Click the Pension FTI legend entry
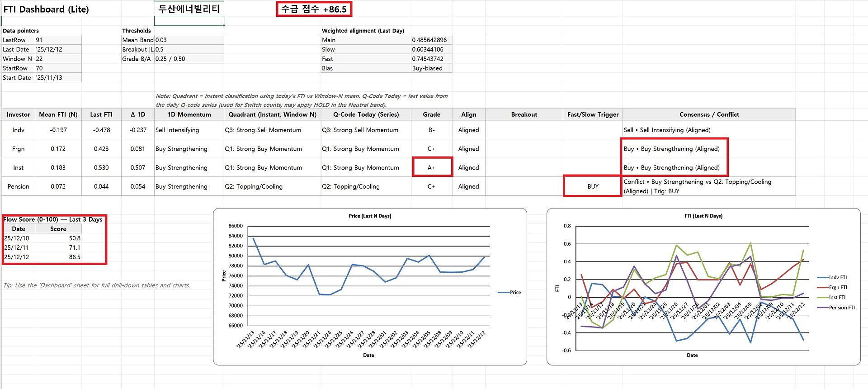Image resolution: width=868 pixels, height=389 pixels. click(x=841, y=308)
